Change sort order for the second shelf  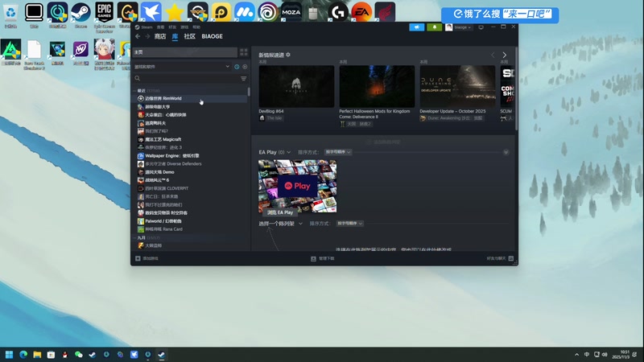(x=349, y=224)
